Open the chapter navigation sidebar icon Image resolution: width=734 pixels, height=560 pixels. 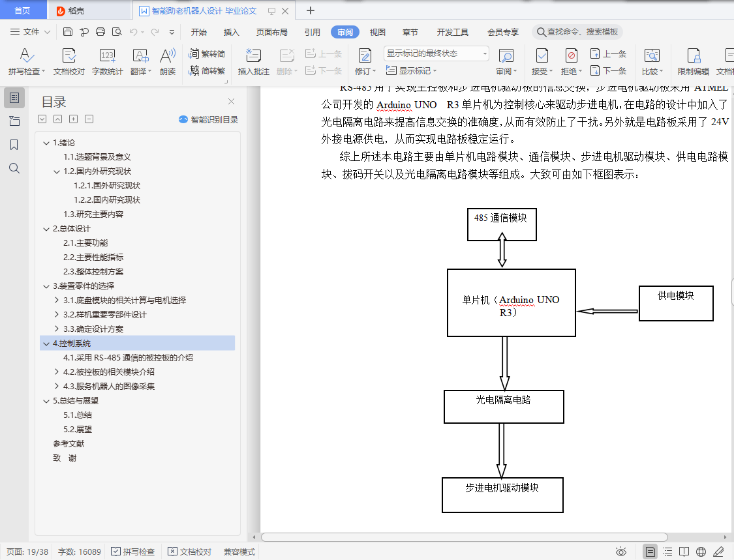pyautogui.click(x=14, y=121)
